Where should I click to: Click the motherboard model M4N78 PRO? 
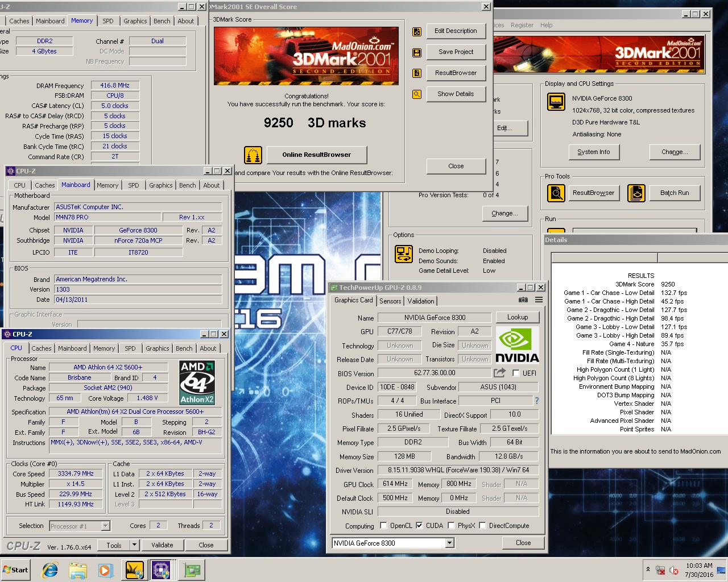pyautogui.click(x=108, y=217)
